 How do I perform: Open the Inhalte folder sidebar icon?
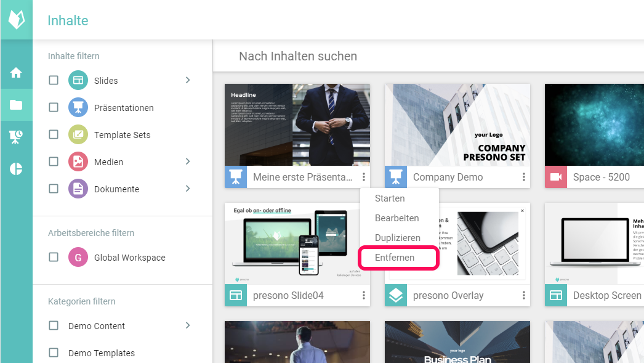pos(16,105)
